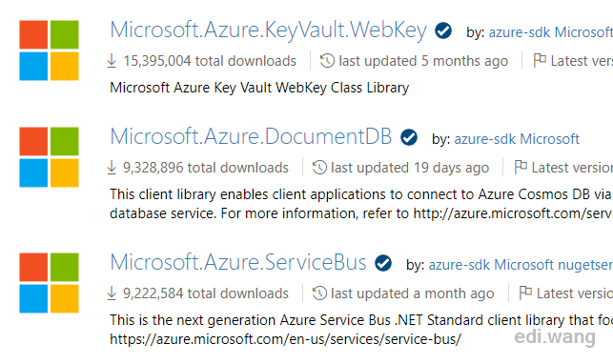Click the Microsoft logo beside DocumentDB package
Viewport: 613px width, 364px height.
click(x=49, y=157)
